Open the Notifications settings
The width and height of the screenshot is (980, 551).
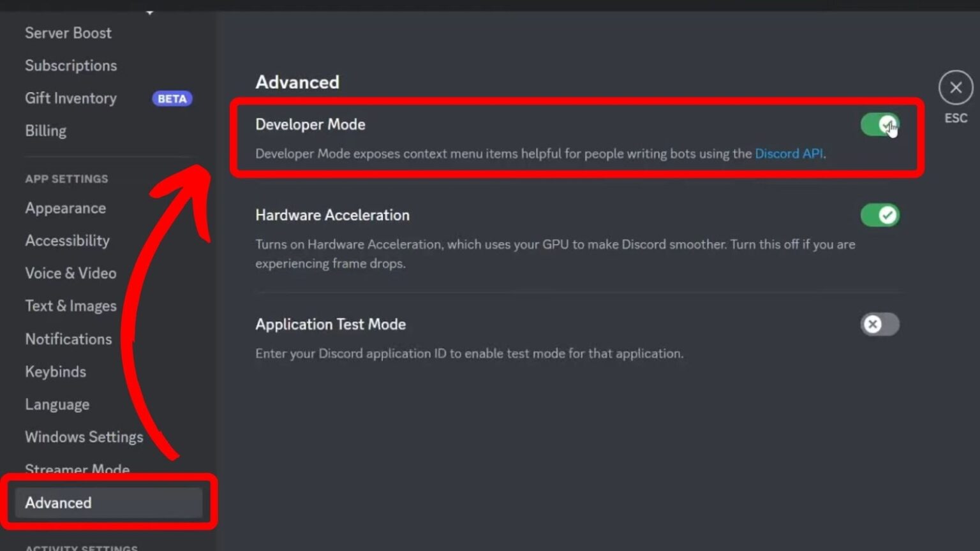tap(68, 339)
